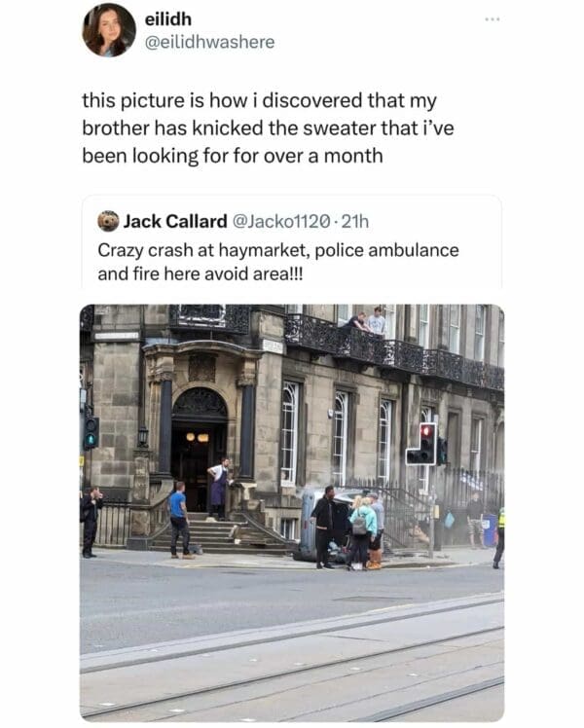Open eilidh's round profile picture
Screen dimensions: 584x728
click(109, 30)
